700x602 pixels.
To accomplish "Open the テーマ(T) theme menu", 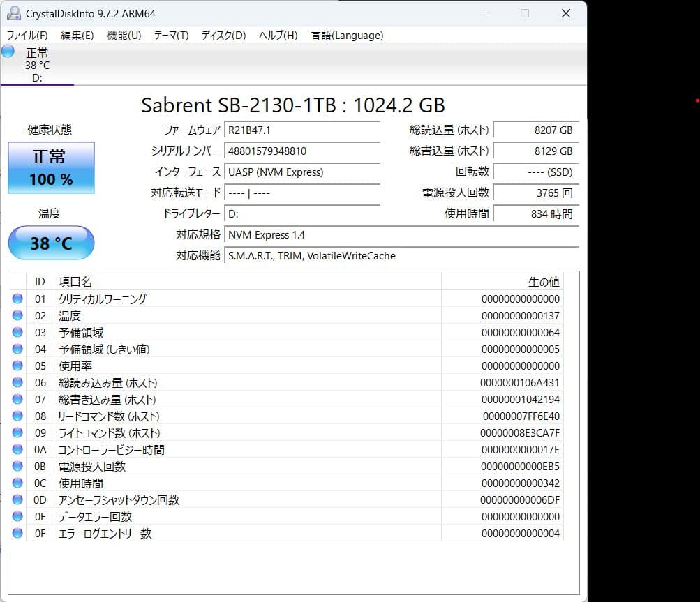I will pos(170,35).
